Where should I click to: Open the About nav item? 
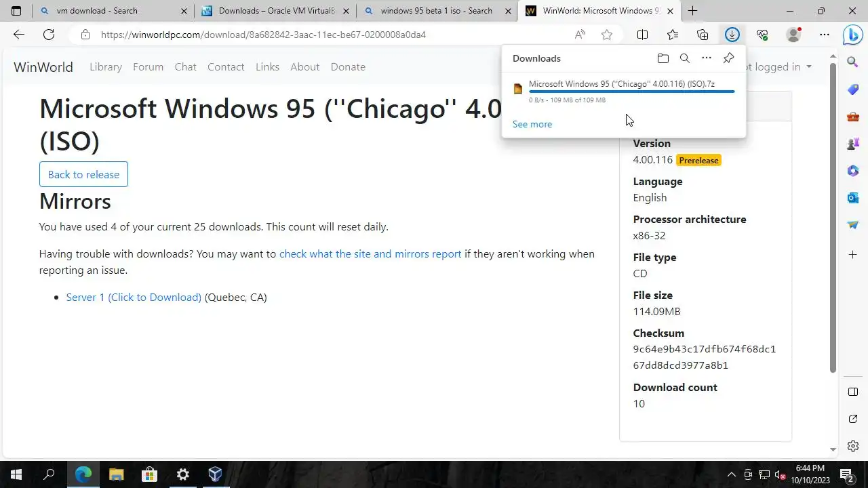304,66
